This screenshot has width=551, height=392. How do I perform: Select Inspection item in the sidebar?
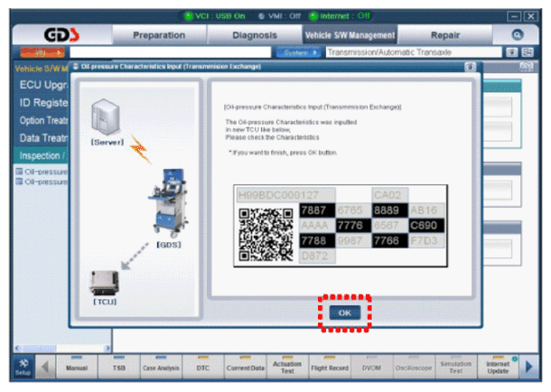pos(42,155)
